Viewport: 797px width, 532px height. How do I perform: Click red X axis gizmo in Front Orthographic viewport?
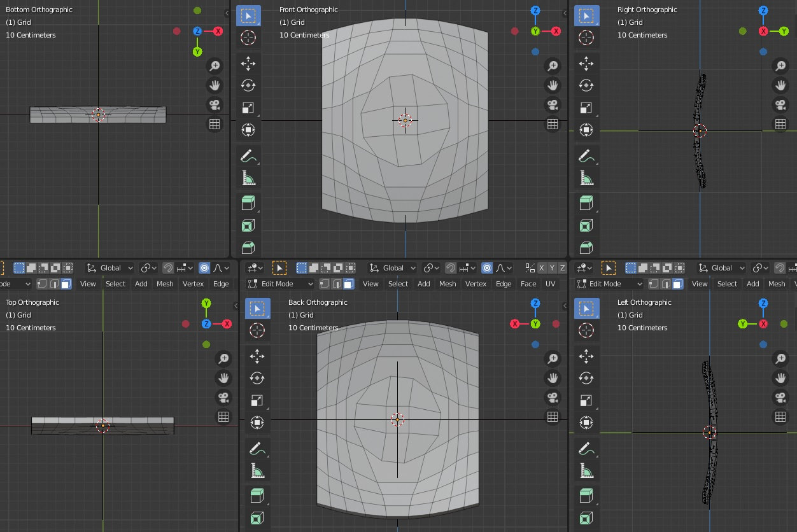coord(556,31)
